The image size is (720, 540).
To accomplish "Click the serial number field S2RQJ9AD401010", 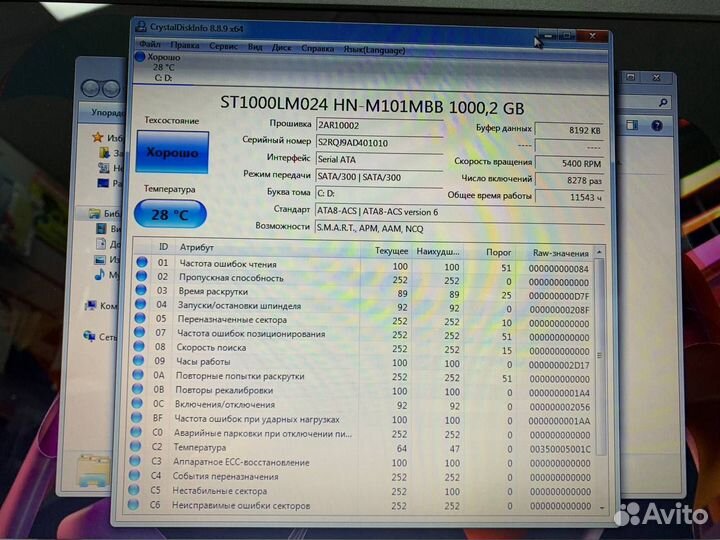I will click(379, 143).
